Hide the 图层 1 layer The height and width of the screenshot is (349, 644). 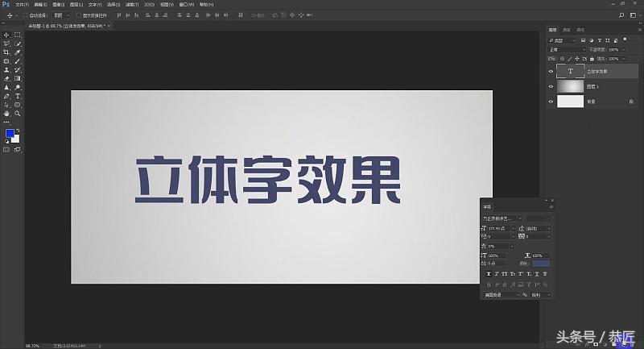(551, 86)
